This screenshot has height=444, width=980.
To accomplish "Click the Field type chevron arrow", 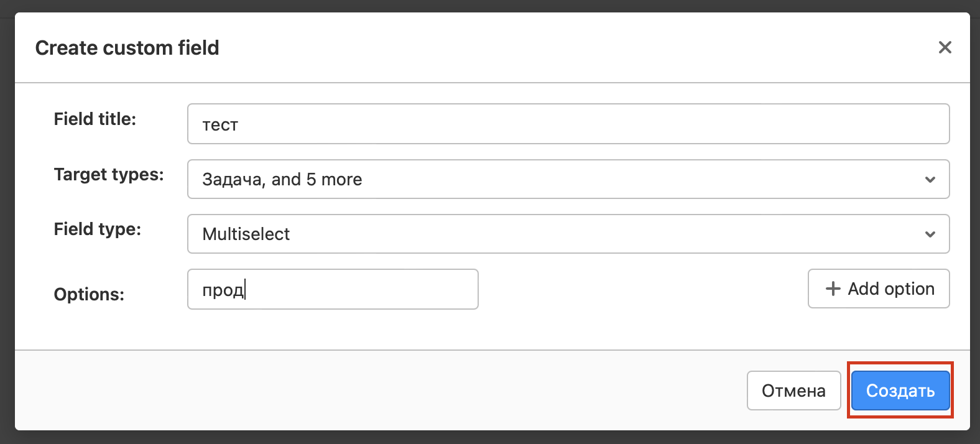I will [x=930, y=234].
